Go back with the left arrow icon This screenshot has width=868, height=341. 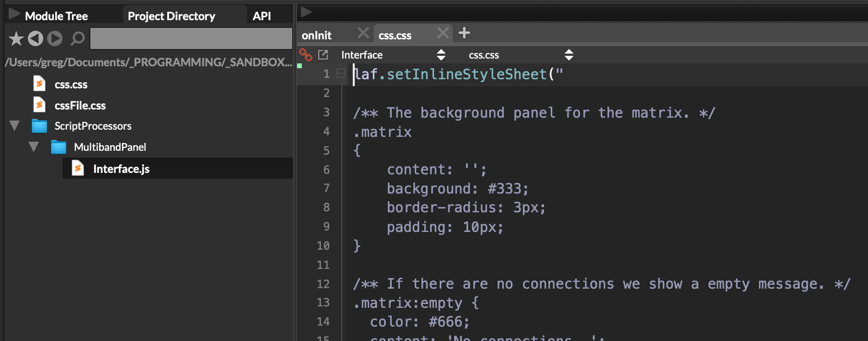[x=35, y=38]
